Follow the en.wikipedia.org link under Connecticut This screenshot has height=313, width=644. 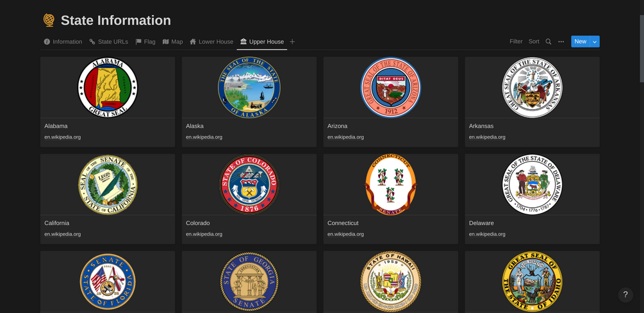345,234
